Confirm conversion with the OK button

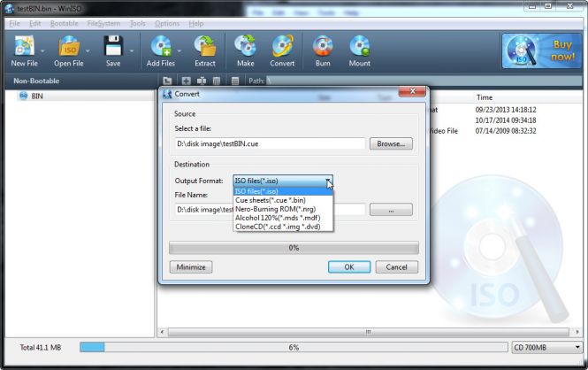349,267
